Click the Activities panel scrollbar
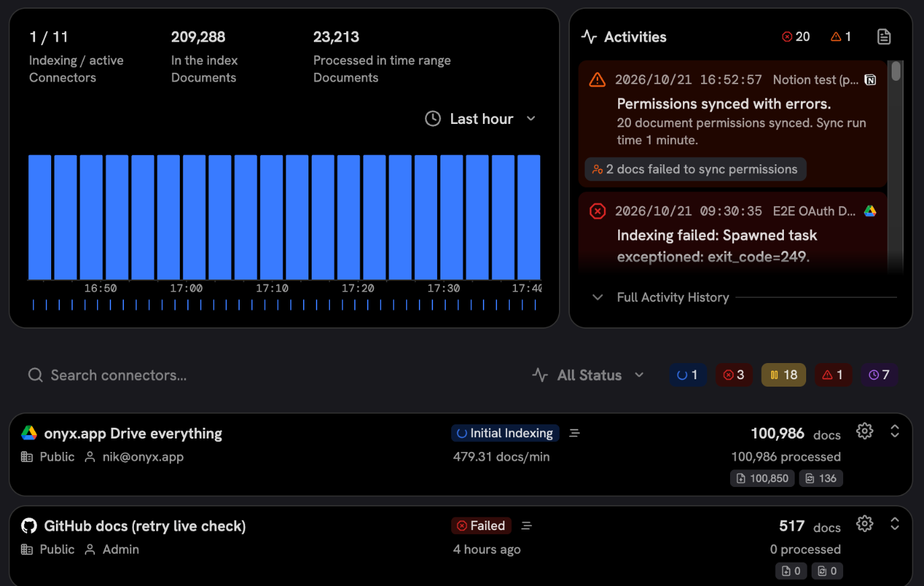The image size is (924, 586). (x=896, y=71)
